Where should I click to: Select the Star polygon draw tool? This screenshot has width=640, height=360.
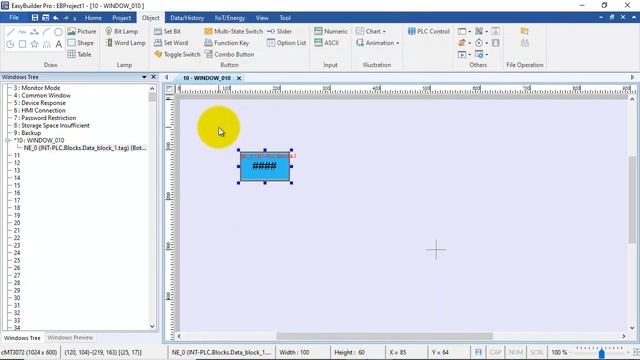pyautogui.click(x=34, y=44)
